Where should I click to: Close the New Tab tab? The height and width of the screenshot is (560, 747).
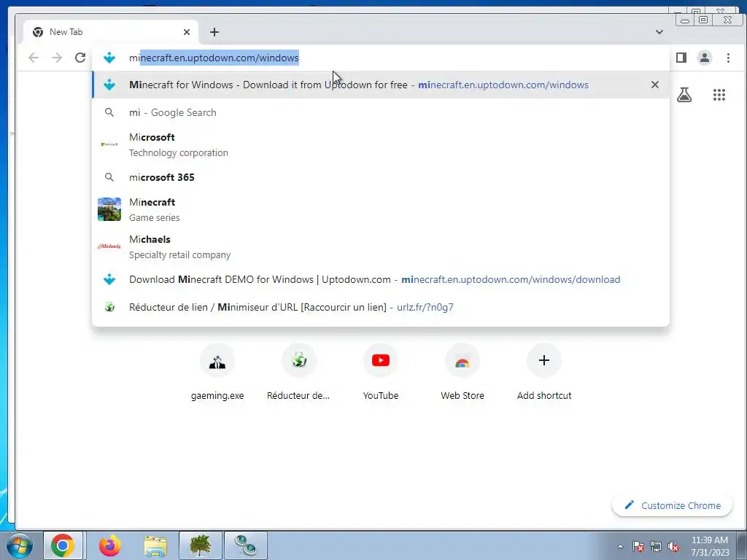click(187, 32)
